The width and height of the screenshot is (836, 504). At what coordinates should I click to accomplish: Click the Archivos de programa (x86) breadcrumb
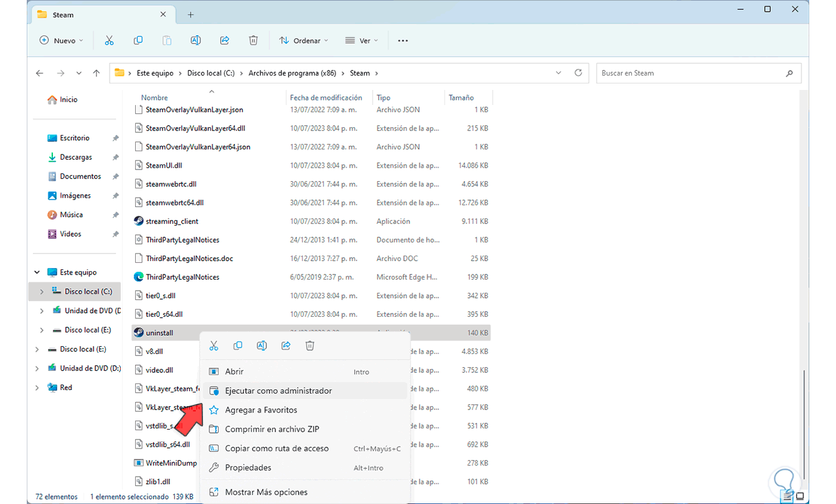(x=292, y=73)
